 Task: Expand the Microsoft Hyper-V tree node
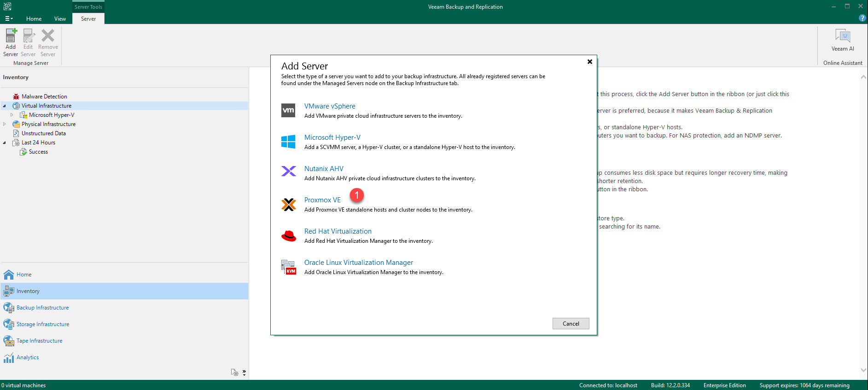pos(12,115)
